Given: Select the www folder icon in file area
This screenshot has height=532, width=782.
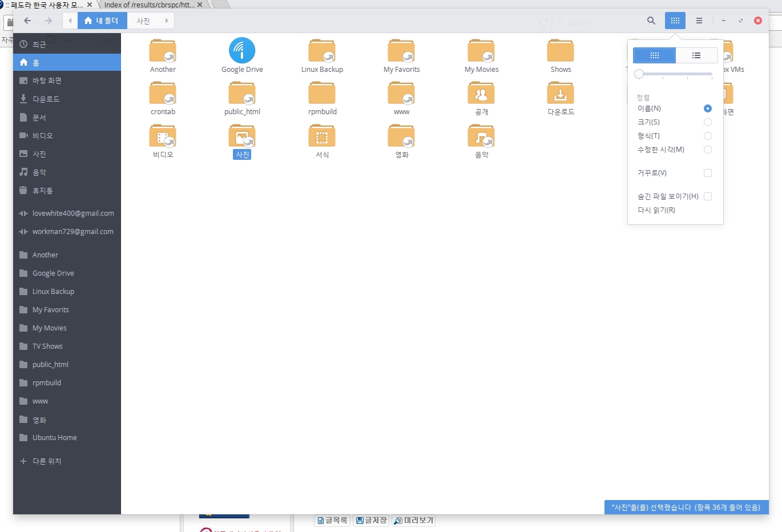Looking at the screenshot, I should coord(401,93).
